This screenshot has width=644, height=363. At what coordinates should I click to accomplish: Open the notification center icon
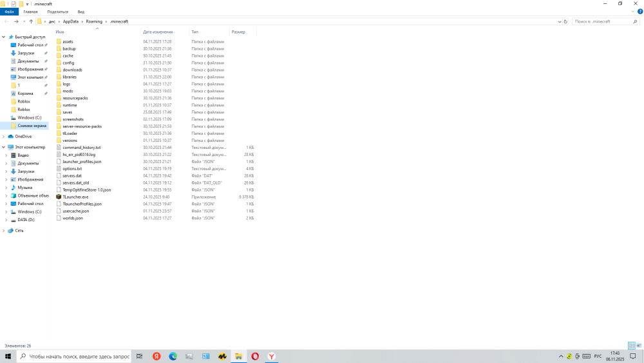point(633,357)
